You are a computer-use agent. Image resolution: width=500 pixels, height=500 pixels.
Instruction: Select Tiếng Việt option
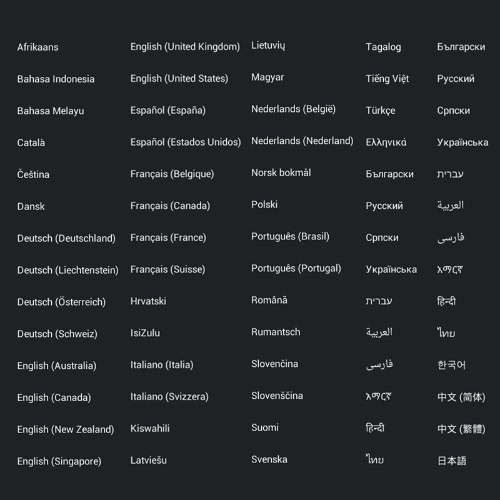point(387,79)
